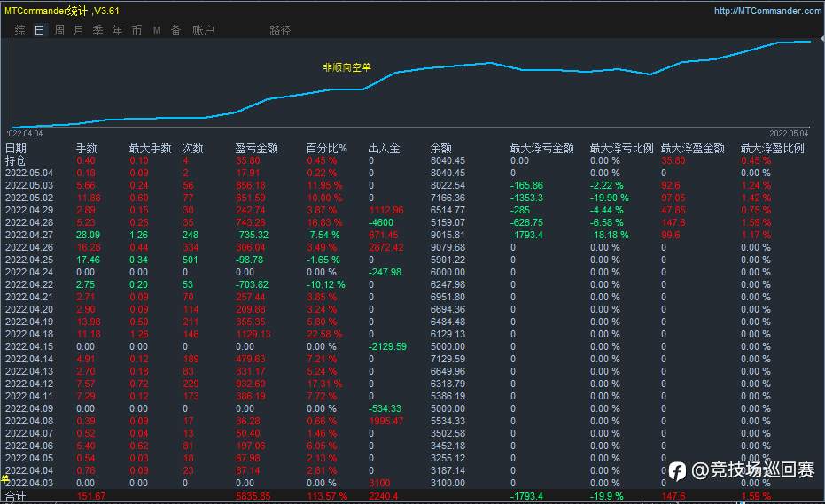Click the -735.32 loss amount

pyautogui.click(x=252, y=235)
